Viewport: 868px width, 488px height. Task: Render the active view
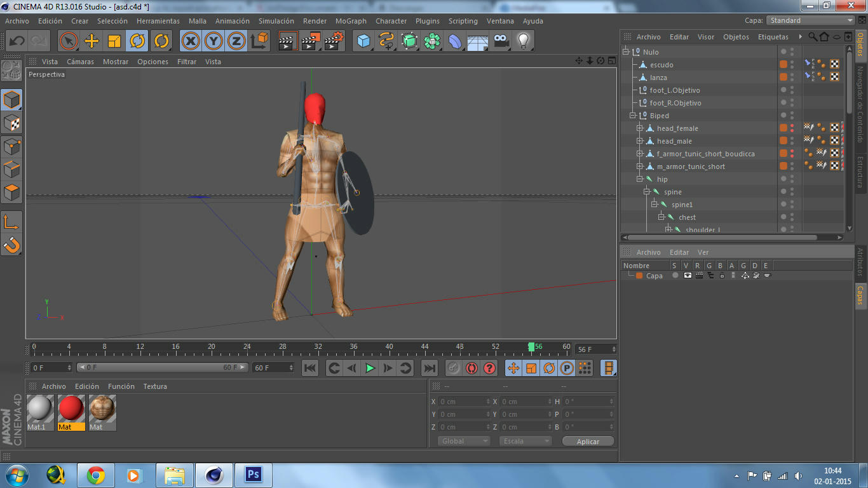[288, 41]
